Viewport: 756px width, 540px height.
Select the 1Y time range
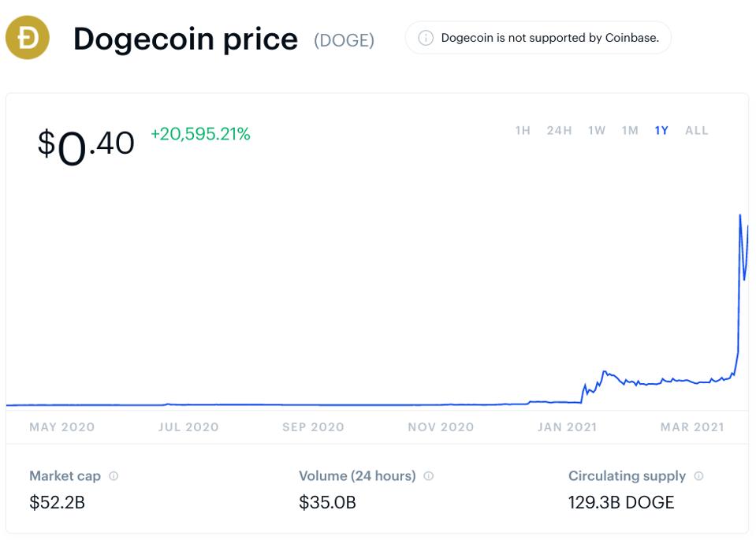coord(661,131)
